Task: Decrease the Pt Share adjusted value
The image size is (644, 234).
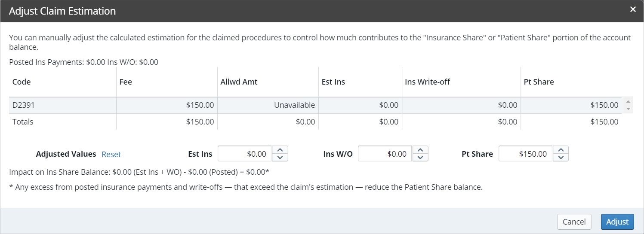Action: pyautogui.click(x=561, y=158)
